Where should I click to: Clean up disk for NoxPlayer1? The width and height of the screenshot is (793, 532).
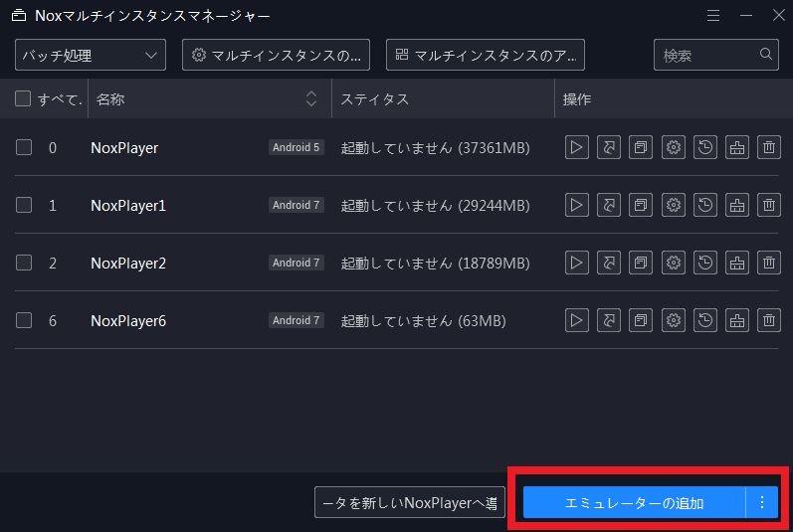737,205
